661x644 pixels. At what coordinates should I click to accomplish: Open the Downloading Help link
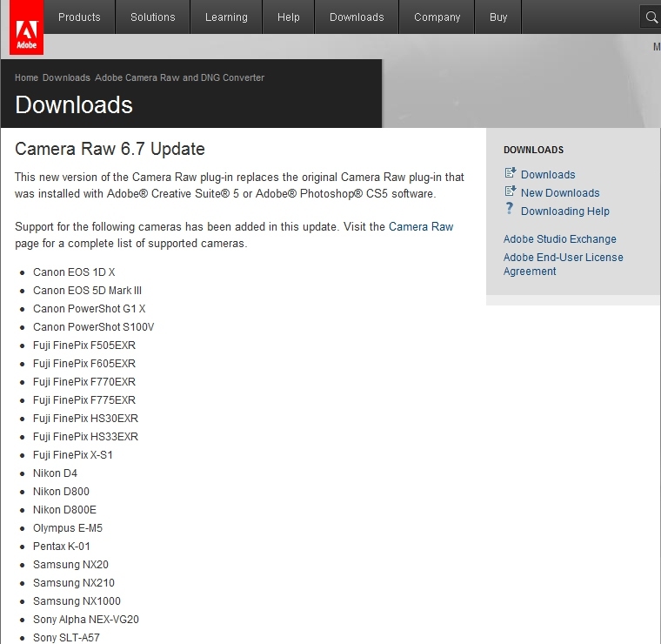pos(565,211)
